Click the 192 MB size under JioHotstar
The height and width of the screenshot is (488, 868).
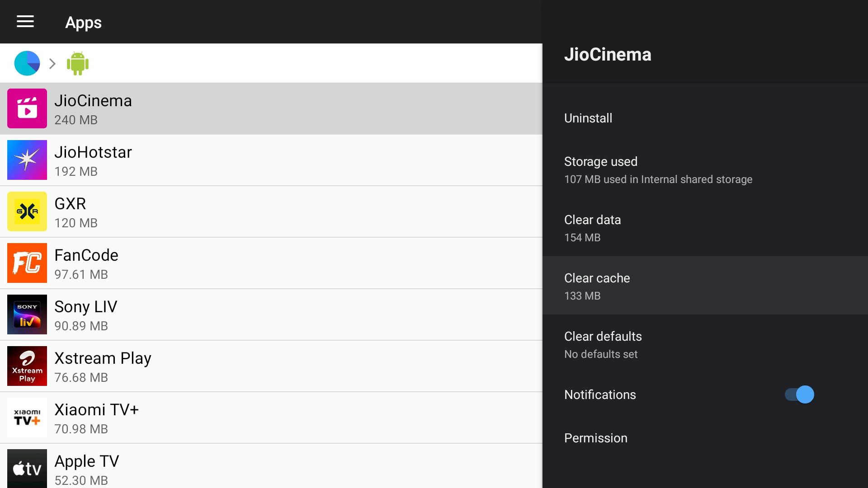76,172
